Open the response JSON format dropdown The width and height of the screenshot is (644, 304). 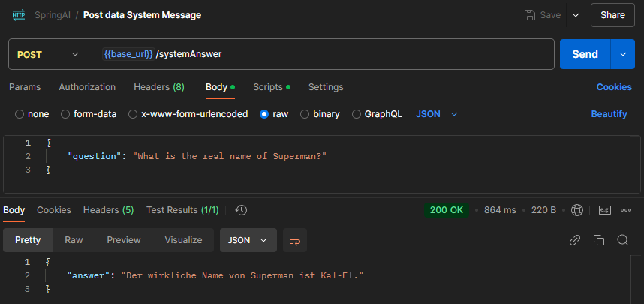tap(248, 240)
